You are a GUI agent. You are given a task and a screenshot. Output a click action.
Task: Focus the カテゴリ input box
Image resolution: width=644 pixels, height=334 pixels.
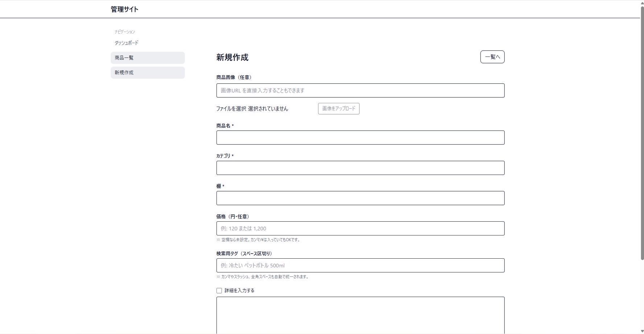pos(360,168)
